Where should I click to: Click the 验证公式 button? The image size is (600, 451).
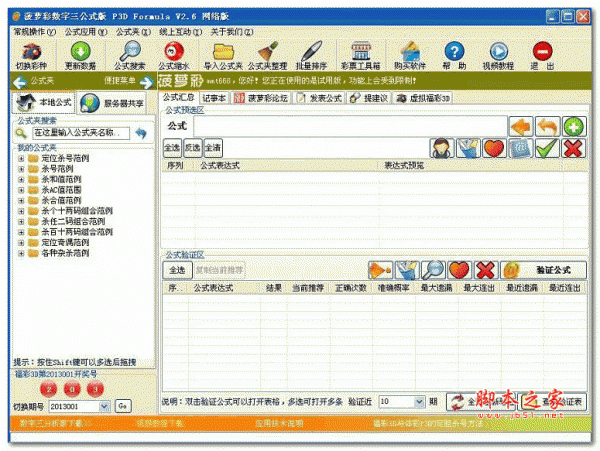tap(543, 270)
